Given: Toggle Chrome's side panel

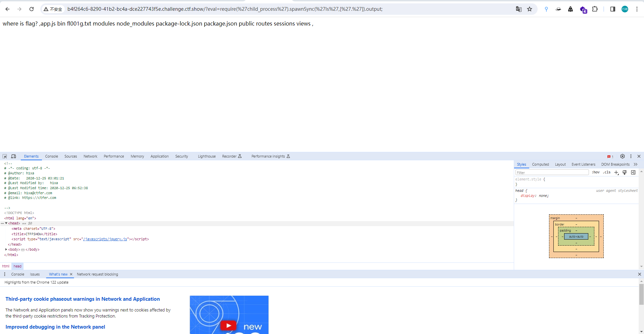Looking at the screenshot, I should 612,9.
